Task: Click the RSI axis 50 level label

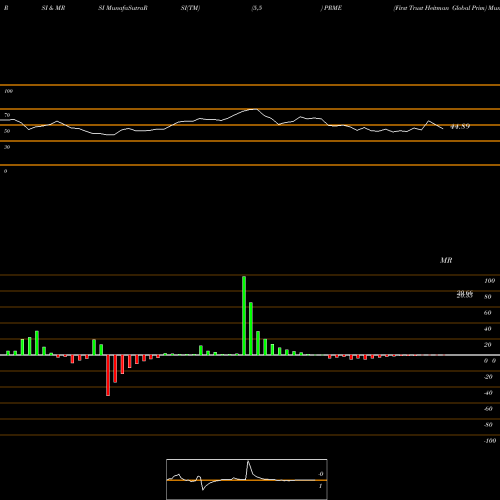Action: [x=7, y=131]
